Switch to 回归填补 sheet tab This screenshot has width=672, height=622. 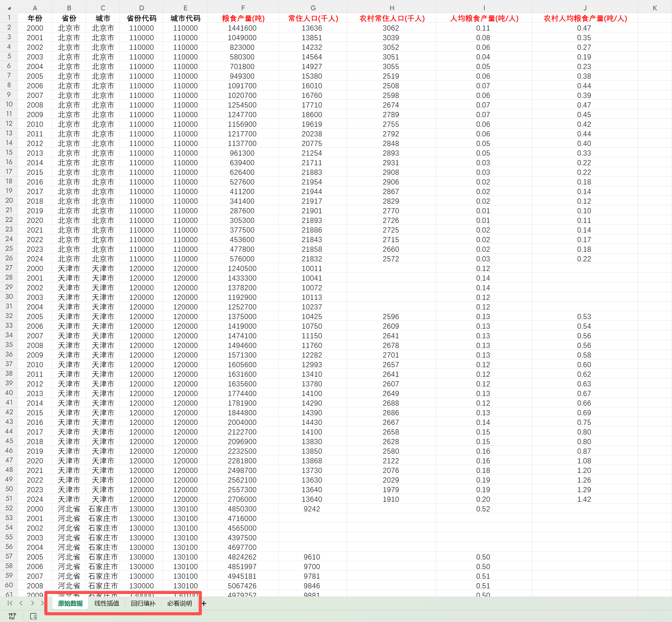[x=143, y=603]
